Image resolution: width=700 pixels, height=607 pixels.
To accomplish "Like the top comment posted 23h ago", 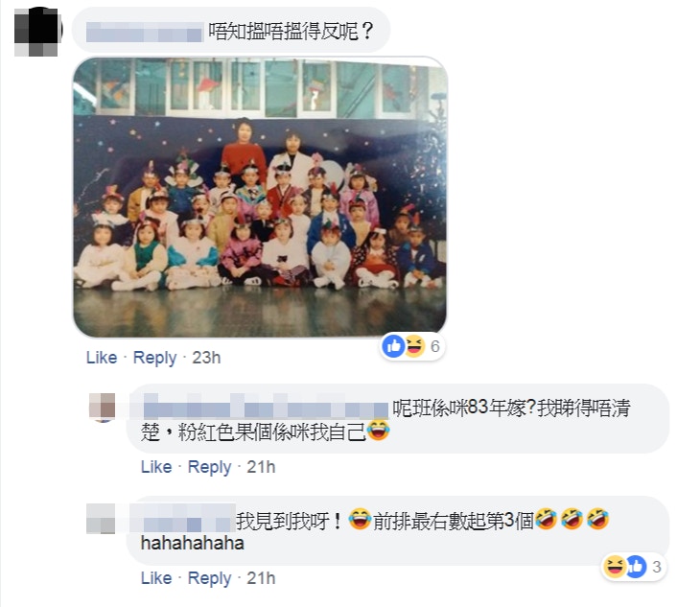I will click(102, 358).
